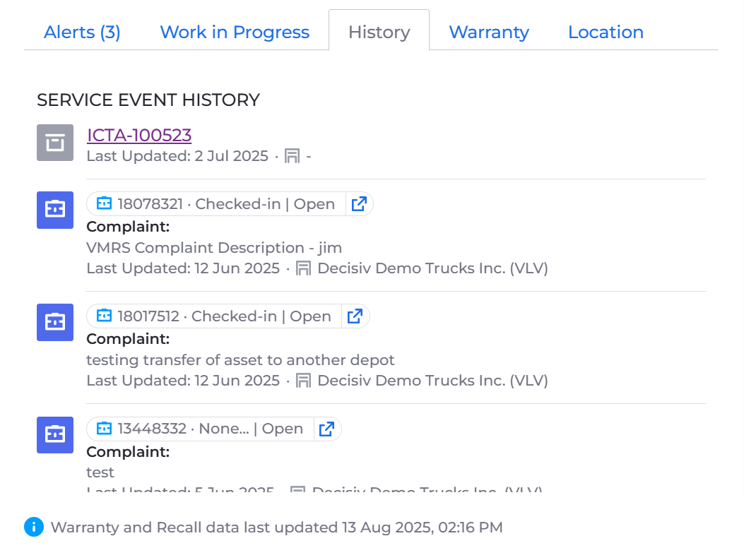
Task: Open external link for case 13448332
Action: pos(326,429)
